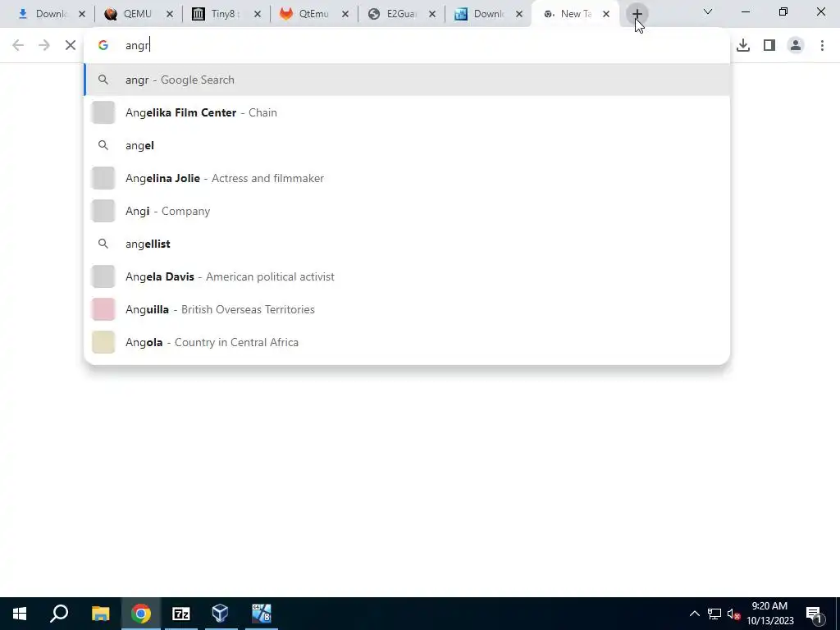This screenshot has width=840, height=630.
Task: Close the first Download tab
Action: [x=82, y=15]
